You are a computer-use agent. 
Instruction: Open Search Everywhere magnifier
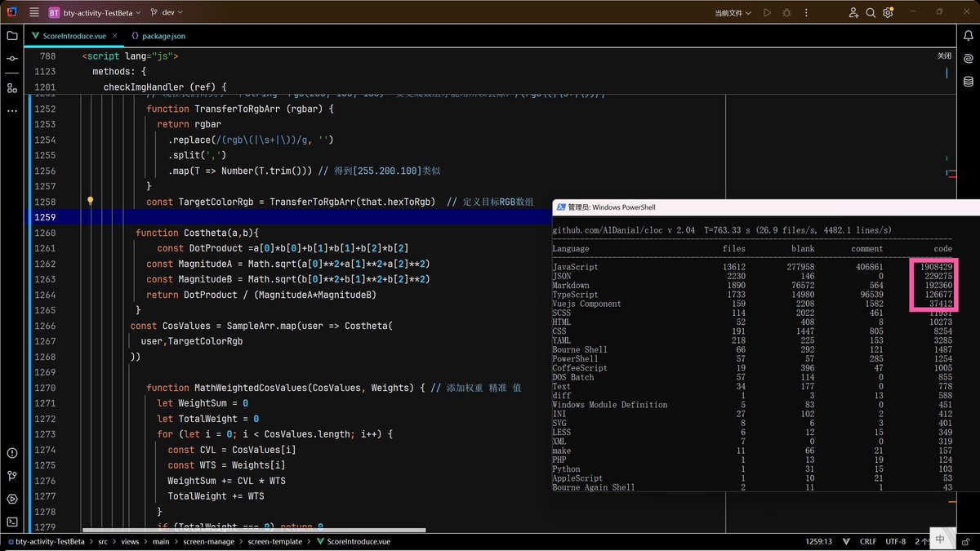point(871,12)
